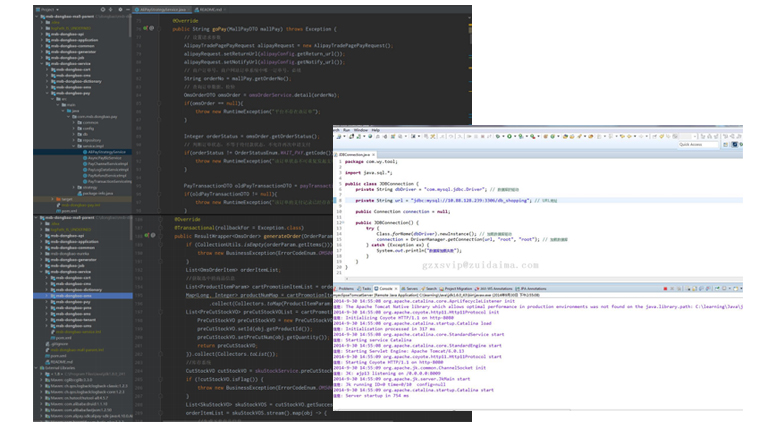Select the msb-dongbao-service.iml file

pos(75,332)
